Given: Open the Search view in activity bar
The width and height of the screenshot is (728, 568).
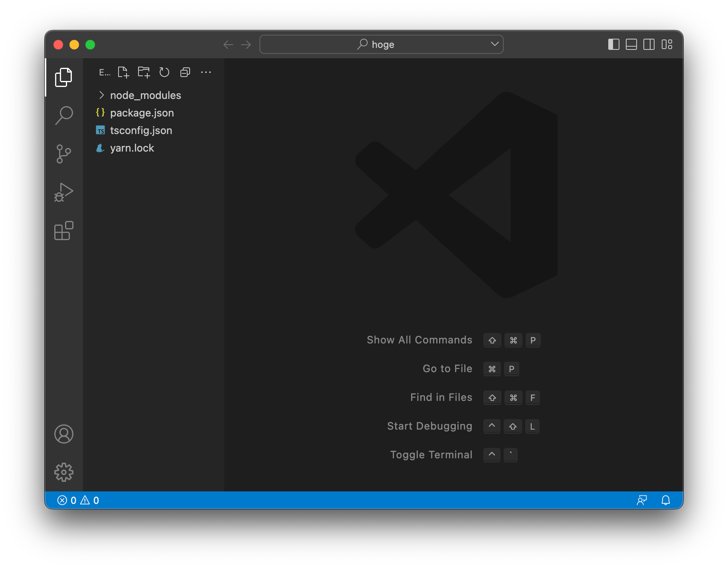Looking at the screenshot, I should point(63,116).
